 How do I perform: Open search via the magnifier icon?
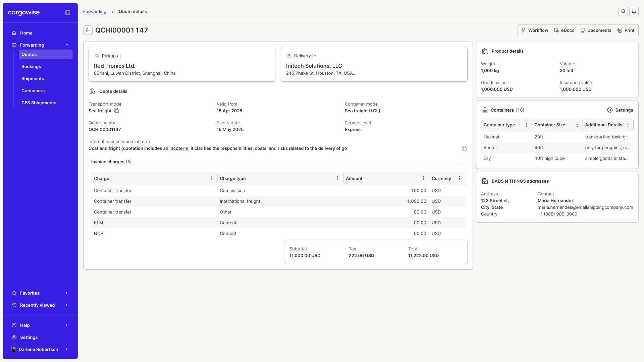pos(623,11)
